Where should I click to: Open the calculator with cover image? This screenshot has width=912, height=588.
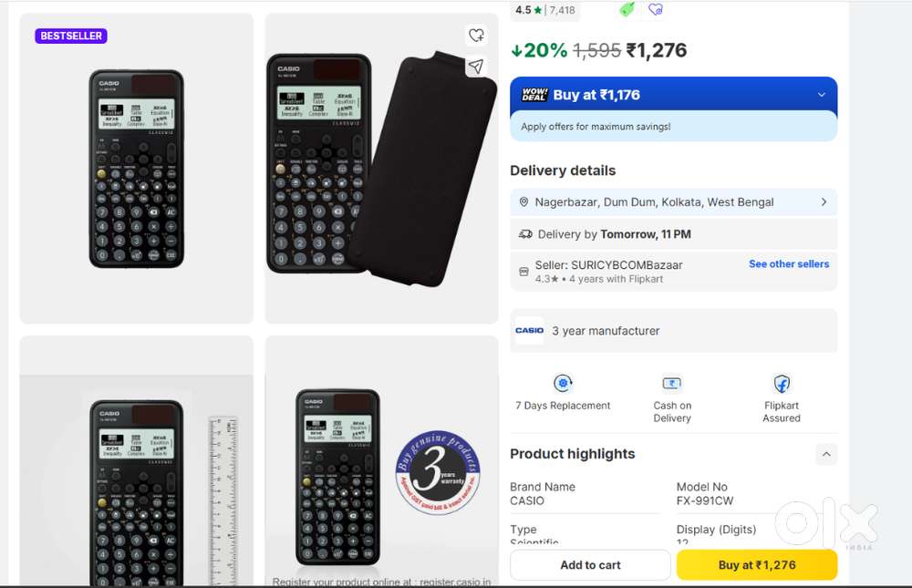click(x=381, y=169)
